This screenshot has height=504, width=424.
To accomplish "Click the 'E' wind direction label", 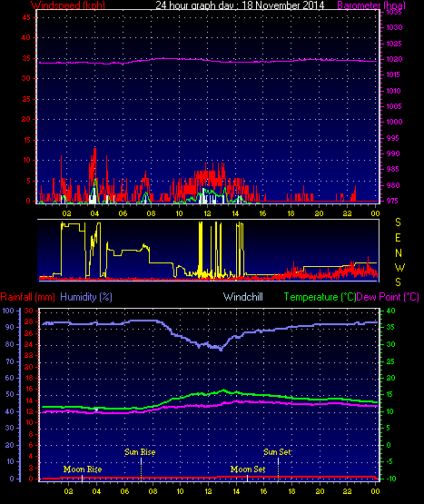I will tap(398, 238).
